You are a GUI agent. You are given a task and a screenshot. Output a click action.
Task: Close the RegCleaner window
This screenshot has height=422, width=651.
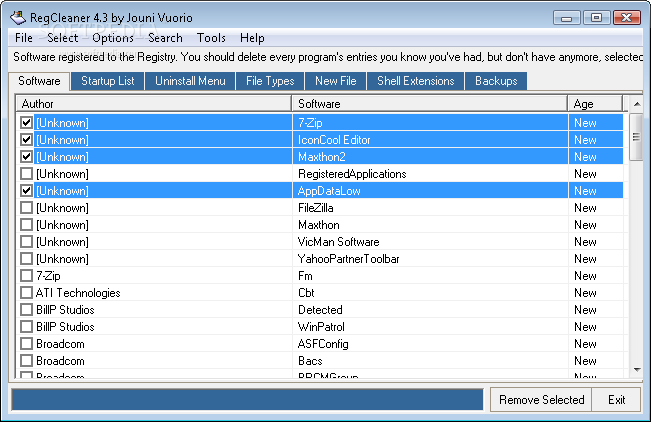point(627,18)
